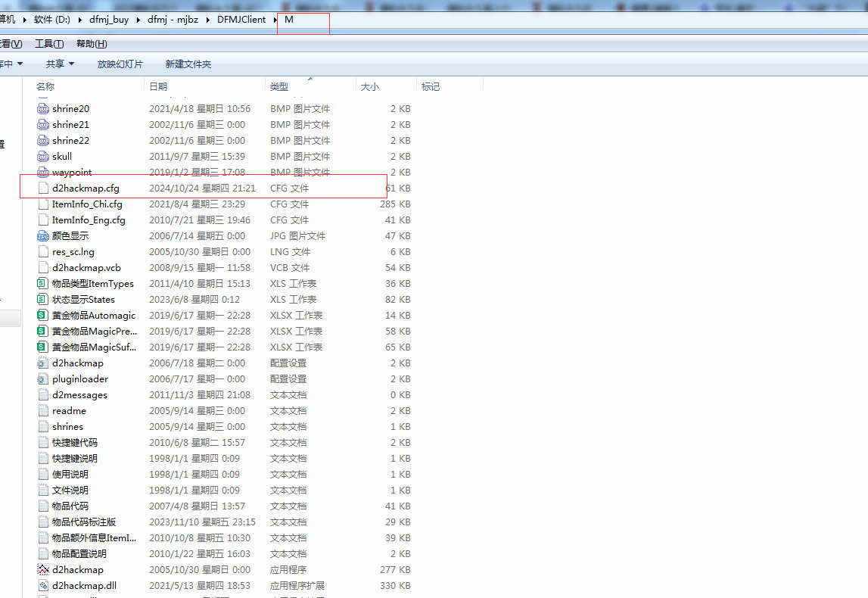Image resolution: width=868 pixels, height=598 pixels.
Task: Open the 工具(T) menu
Action: [x=49, y=44]
